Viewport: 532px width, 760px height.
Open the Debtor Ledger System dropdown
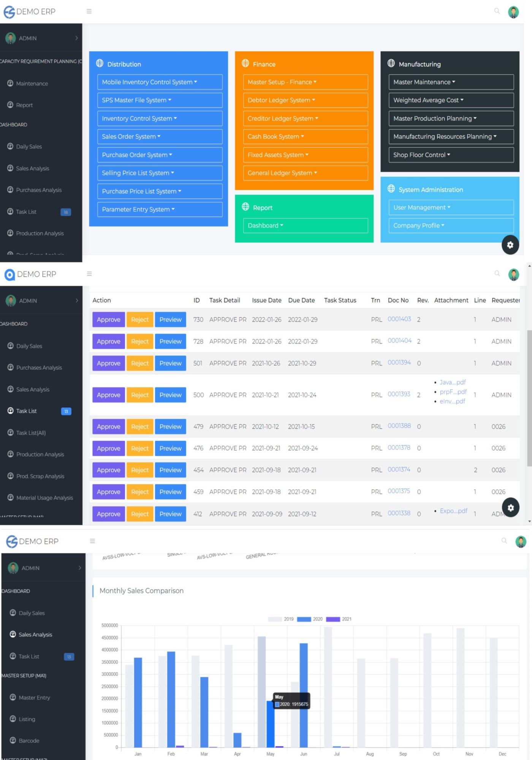tap(305, 100)
